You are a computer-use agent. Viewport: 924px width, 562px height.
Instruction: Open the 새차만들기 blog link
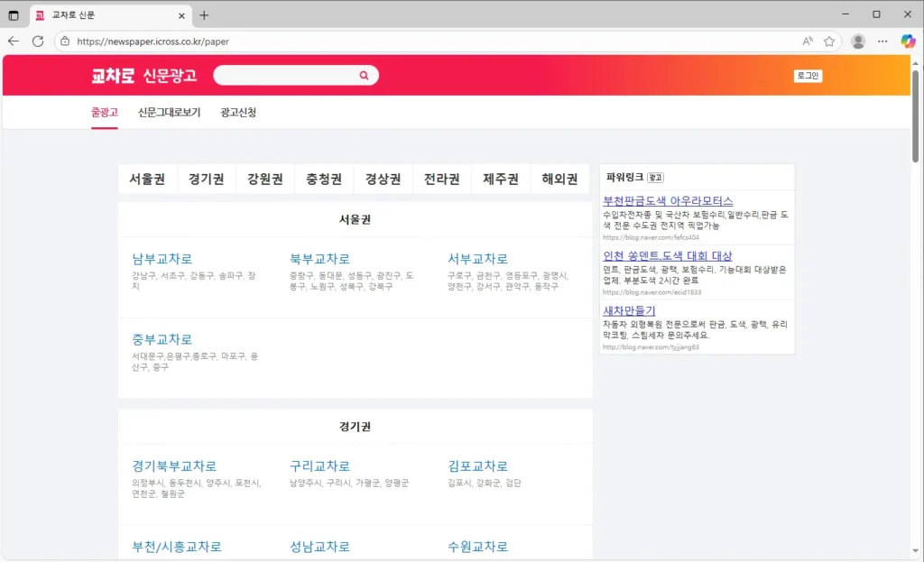629,309
